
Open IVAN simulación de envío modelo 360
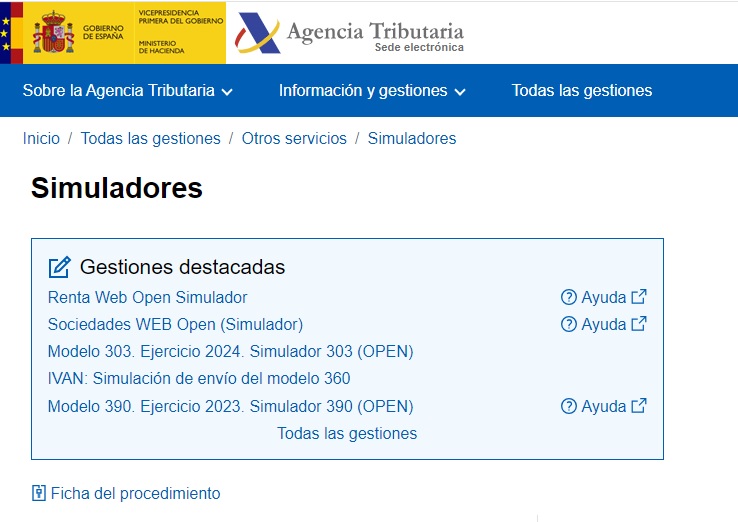coord(199,378)
